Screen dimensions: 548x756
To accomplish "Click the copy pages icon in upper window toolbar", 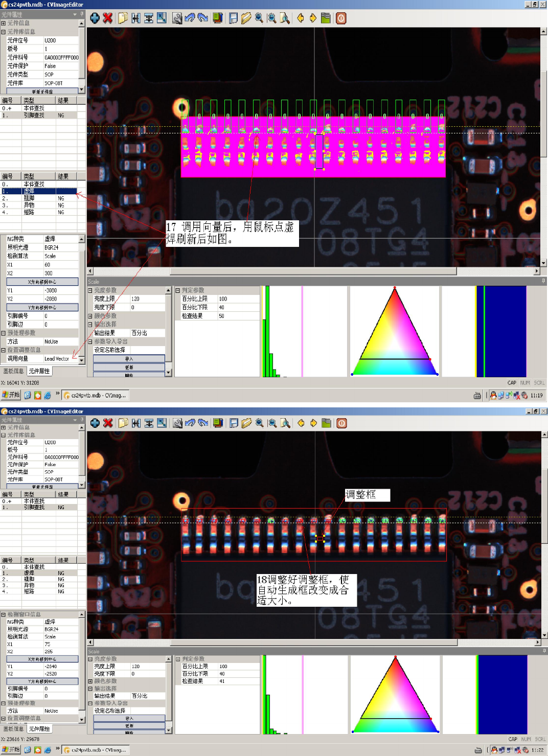I will (123, 18).
